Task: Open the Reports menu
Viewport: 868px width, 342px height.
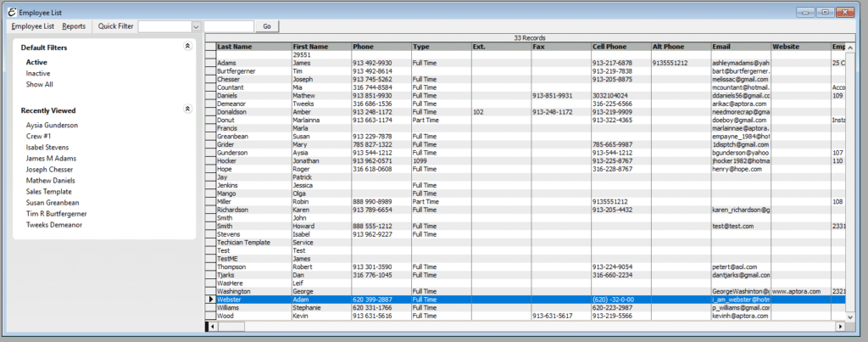Action: (74, 26)
